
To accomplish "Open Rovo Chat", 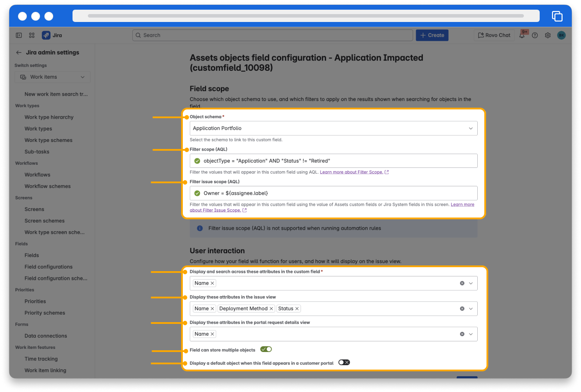I will pos(494,35).
